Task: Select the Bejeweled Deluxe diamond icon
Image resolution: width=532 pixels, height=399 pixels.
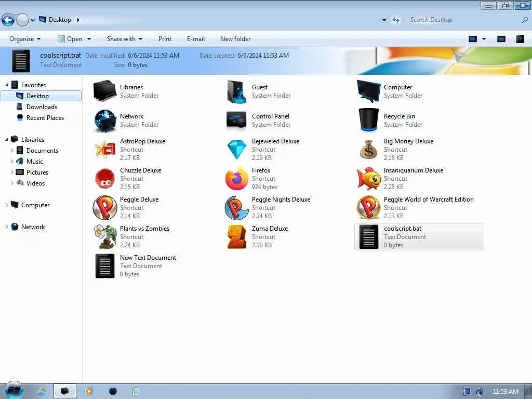Action: [236, 149]
